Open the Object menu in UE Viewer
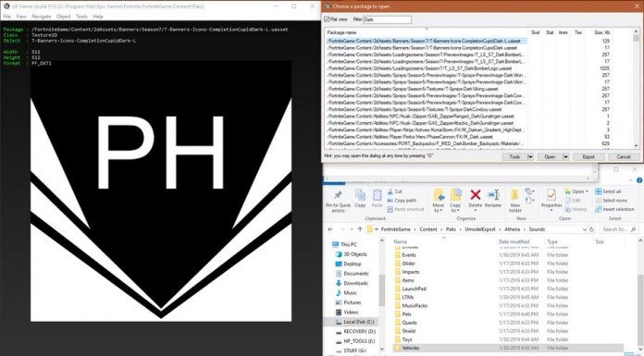644x356 pixels. tap(63, 17)
